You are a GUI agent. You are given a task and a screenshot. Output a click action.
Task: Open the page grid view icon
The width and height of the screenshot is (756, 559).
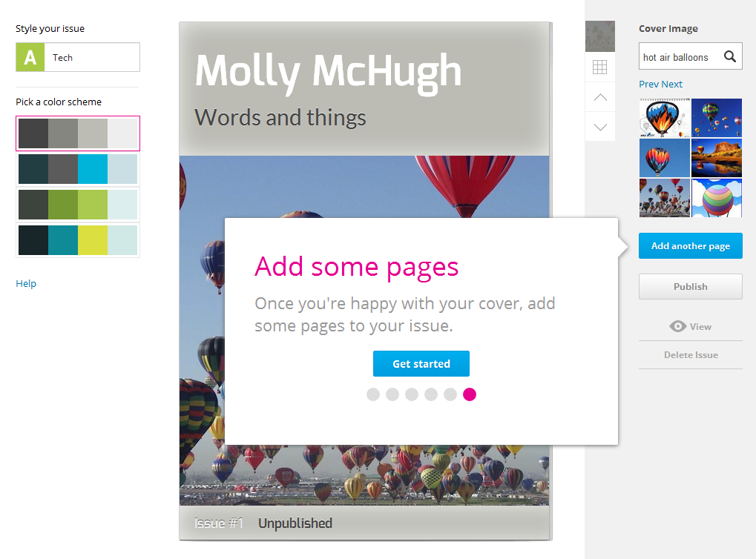pos(599,67)
